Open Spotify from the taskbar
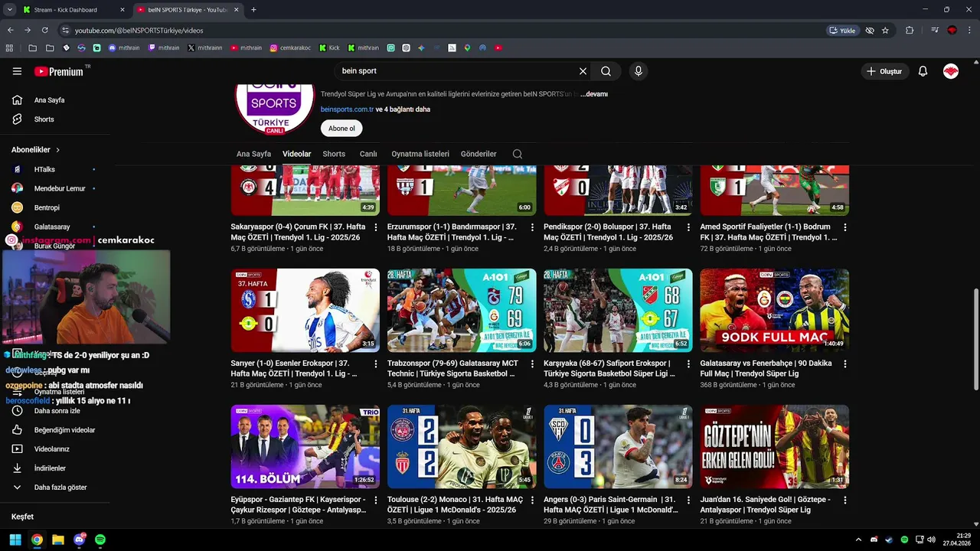This screenshot has height=551, width=980. [x=100, y=540]
